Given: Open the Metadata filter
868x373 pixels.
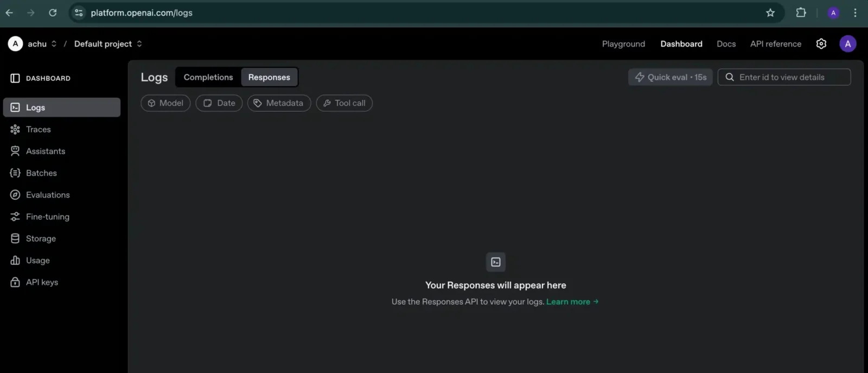Looking at the screenshot, I should pyautogui.click(x=279, y=103).
